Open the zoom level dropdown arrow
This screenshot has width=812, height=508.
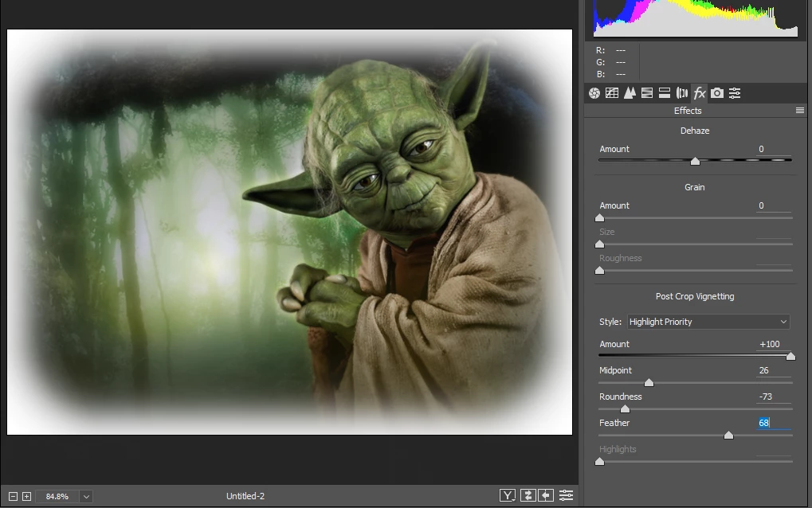(x=87, y=497)
